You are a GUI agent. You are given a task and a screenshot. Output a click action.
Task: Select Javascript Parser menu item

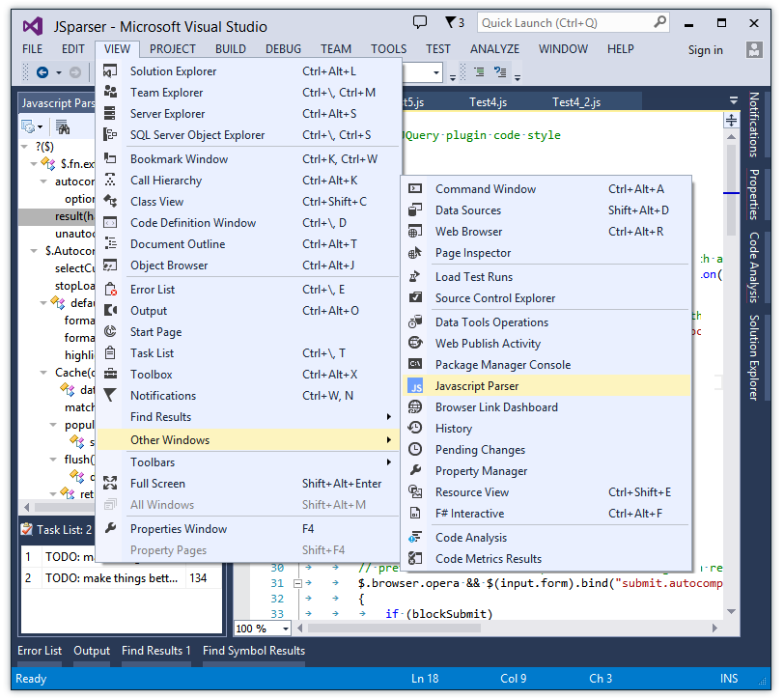point(546,386)
